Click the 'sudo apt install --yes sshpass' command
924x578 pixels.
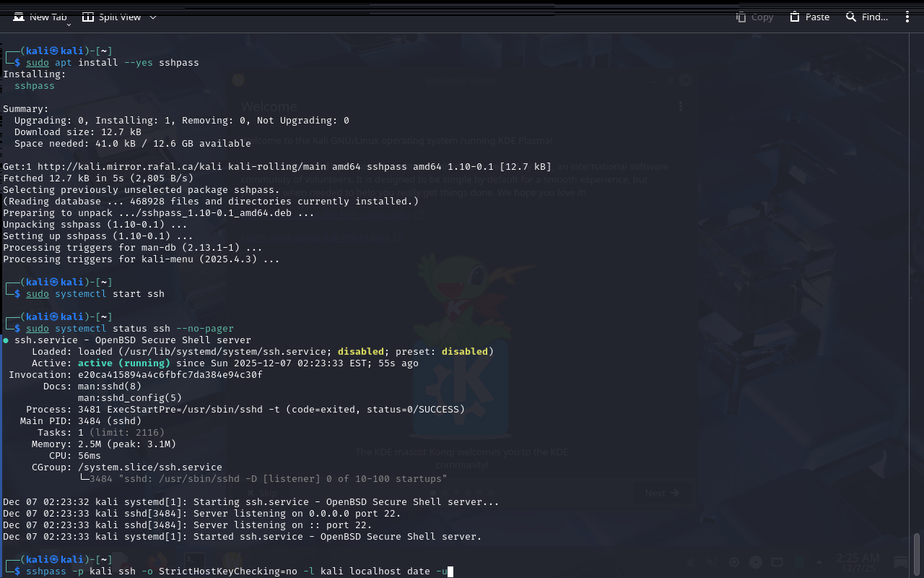113,63
